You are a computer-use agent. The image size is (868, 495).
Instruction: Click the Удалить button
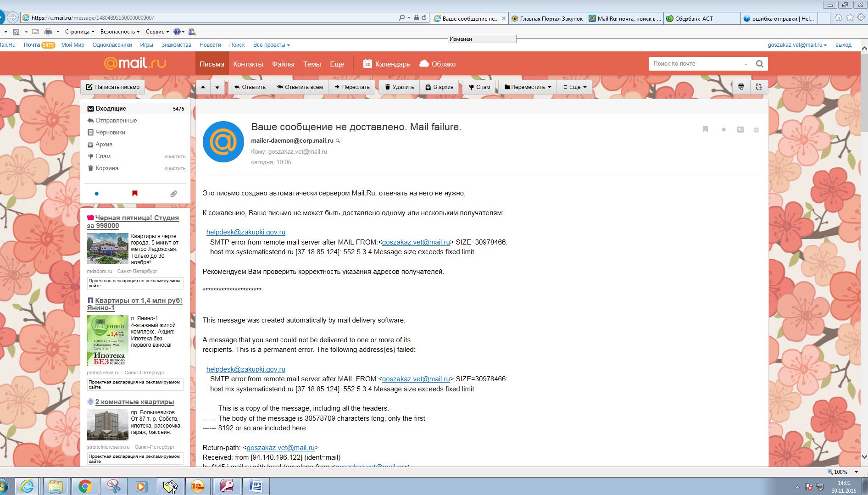coord(399,87)
